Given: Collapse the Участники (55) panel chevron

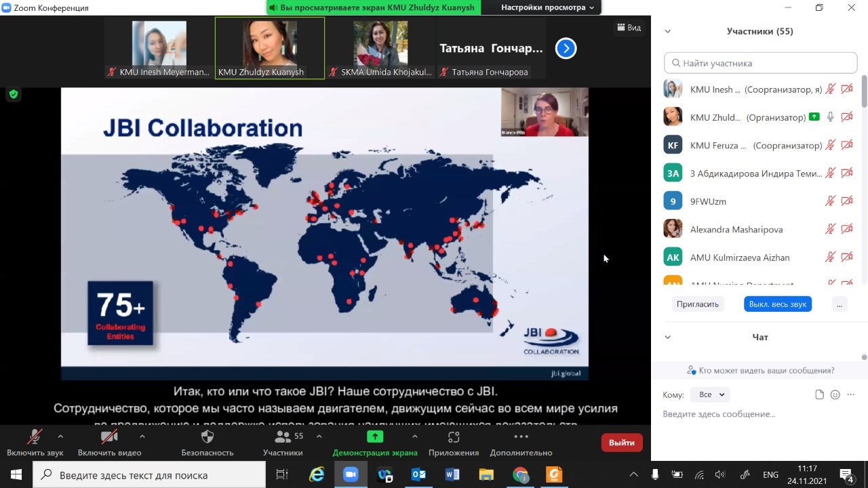Looking at the screenshot, I should [x=667, y=31].
